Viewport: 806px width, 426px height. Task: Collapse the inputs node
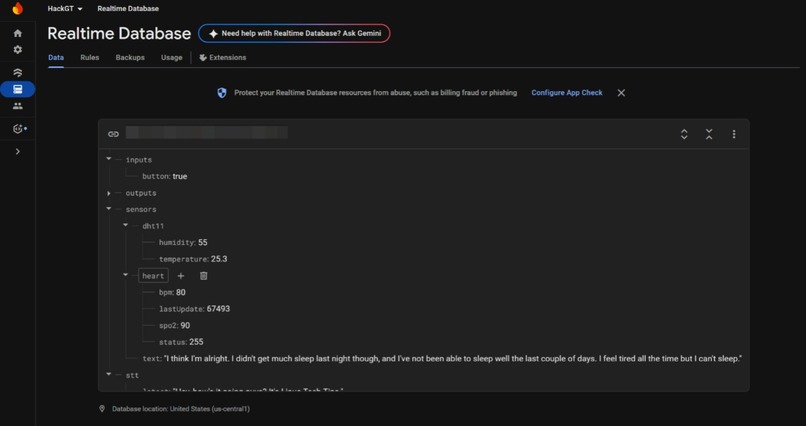pyautogui.click(x=109, y=159)
